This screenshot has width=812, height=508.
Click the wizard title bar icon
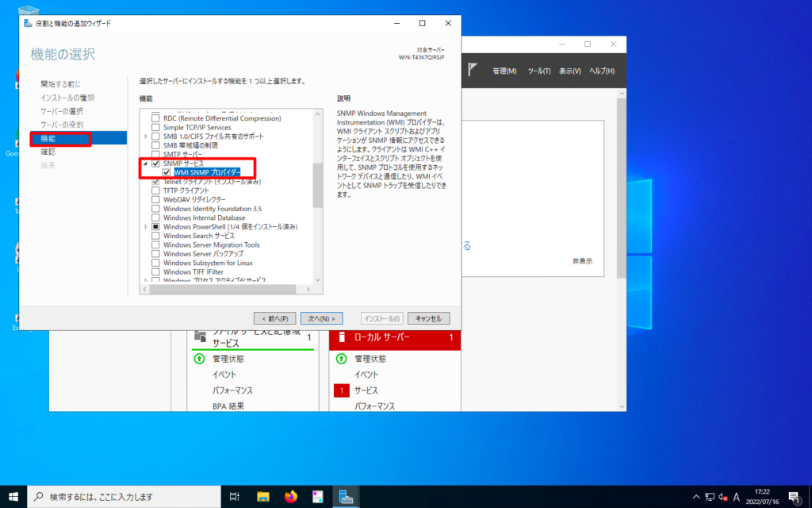click(29, 23)
